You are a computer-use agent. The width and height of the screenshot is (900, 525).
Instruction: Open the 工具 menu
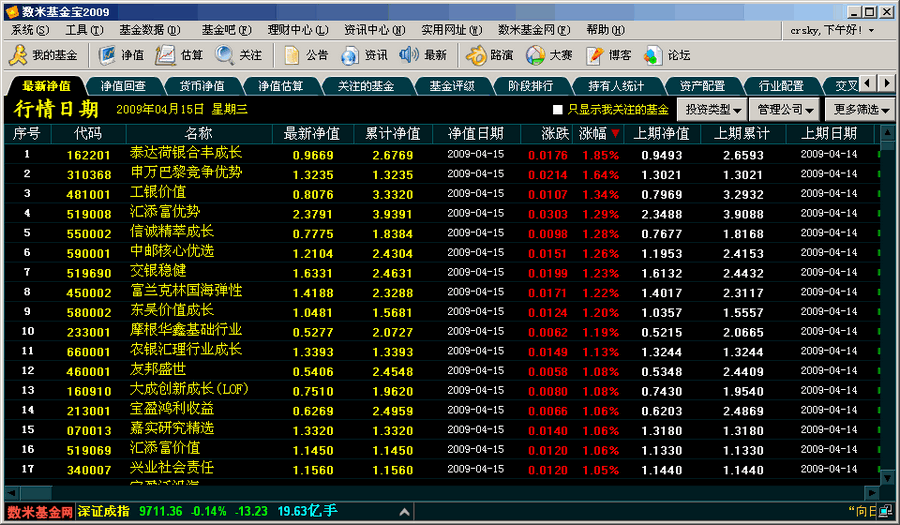click(x=84, y=30)
